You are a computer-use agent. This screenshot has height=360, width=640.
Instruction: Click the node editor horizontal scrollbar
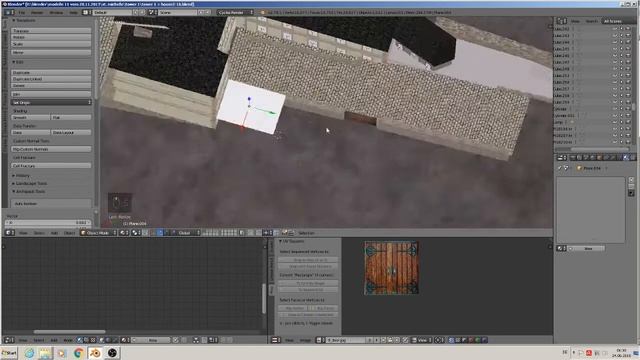(69, 331)
